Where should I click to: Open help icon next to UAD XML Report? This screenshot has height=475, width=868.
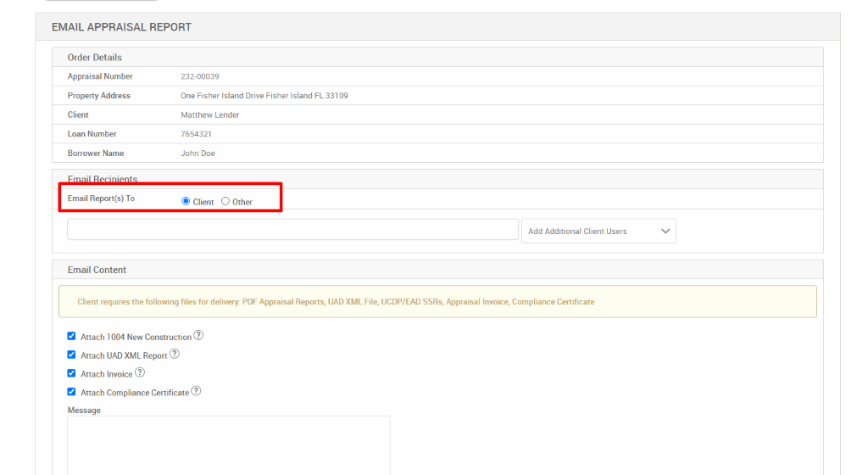(175, 354)
